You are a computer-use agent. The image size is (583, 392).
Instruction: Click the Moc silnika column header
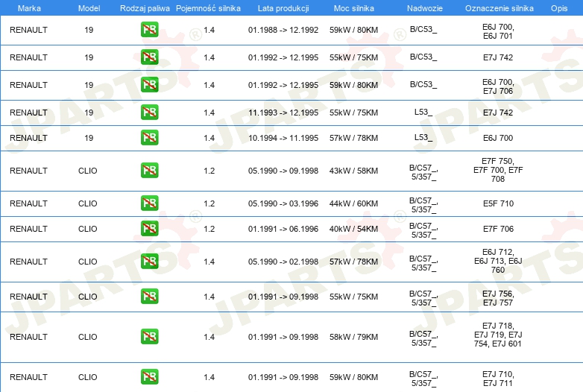click(354, 8)
